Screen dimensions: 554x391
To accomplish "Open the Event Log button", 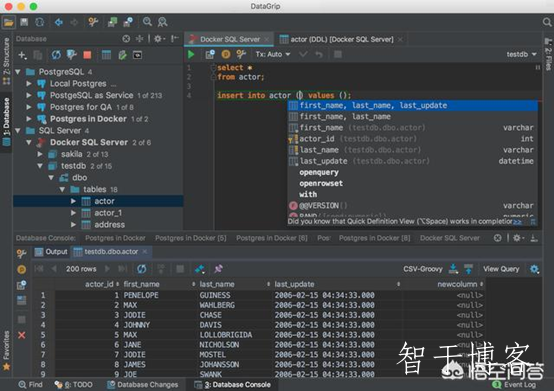I will (514, 385).
